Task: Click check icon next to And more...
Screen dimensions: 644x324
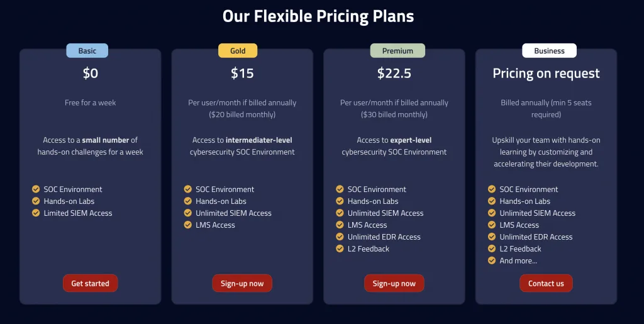Action: pyautogui.click(x=492, y=261)
